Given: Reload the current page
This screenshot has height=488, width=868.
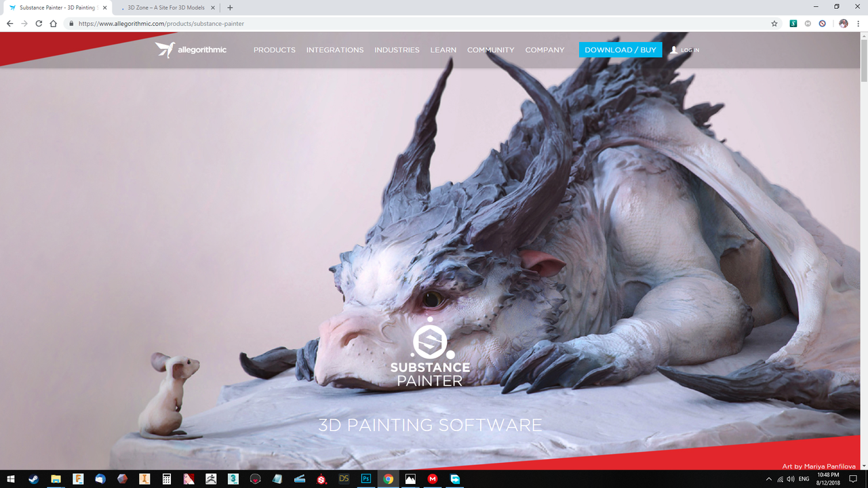Looking at the screenshot, I should click(x=39, y=23).
